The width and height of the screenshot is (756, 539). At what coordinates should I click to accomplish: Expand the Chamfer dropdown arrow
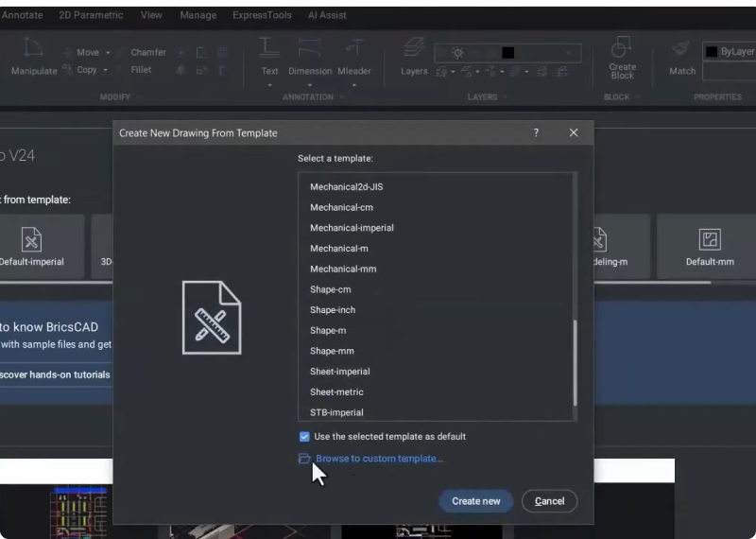[181, 53]
